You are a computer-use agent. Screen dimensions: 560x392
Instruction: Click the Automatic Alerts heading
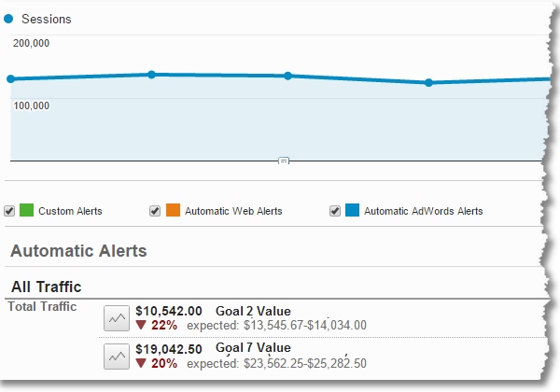pos(78,251)
